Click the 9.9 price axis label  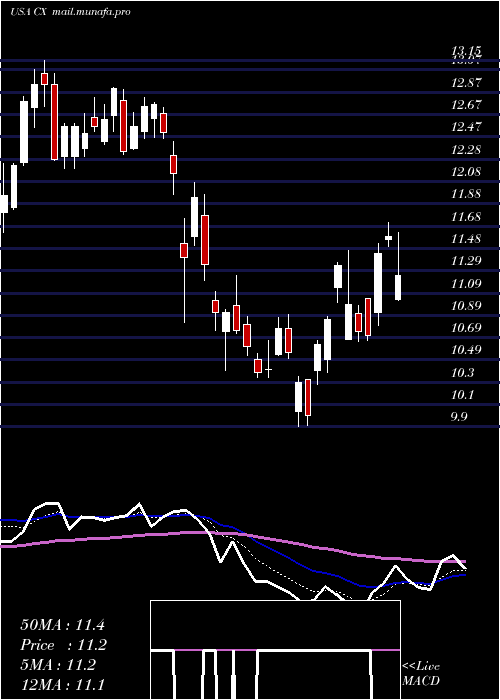[460, 417]
